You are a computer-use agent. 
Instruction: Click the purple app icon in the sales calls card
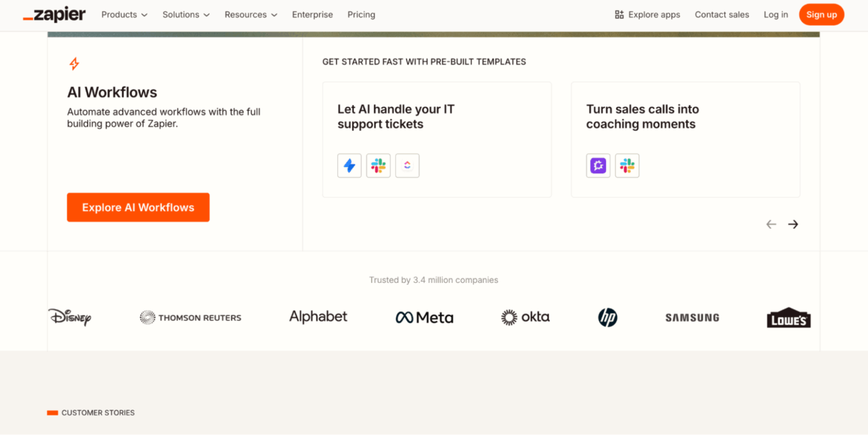tap(598, 166)
